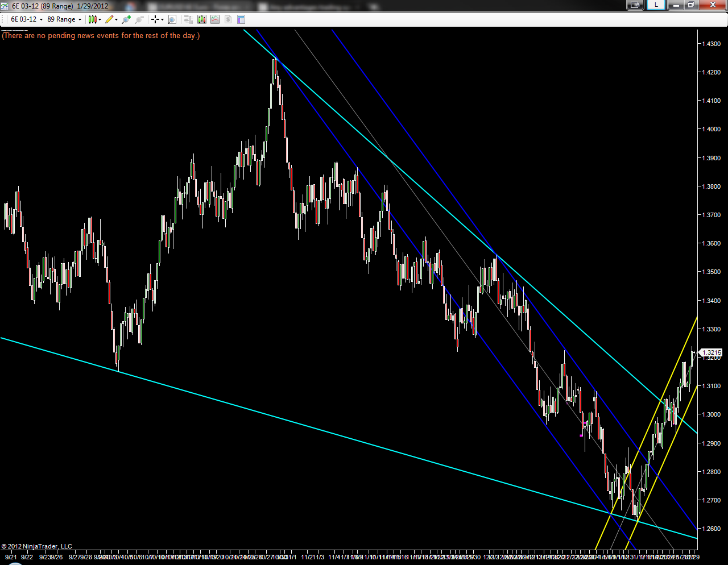
Task: Click the chart window icon in title bar
Action: (x=5, y=6)
